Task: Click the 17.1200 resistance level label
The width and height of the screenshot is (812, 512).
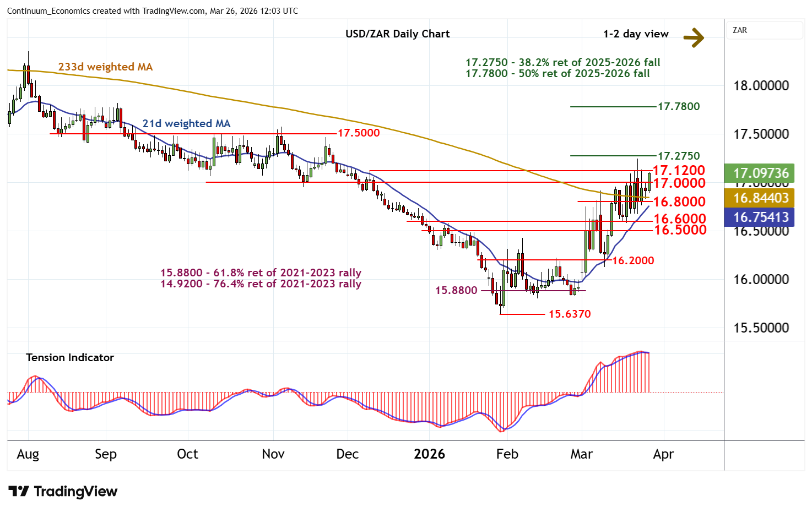Action: (679, 170)
